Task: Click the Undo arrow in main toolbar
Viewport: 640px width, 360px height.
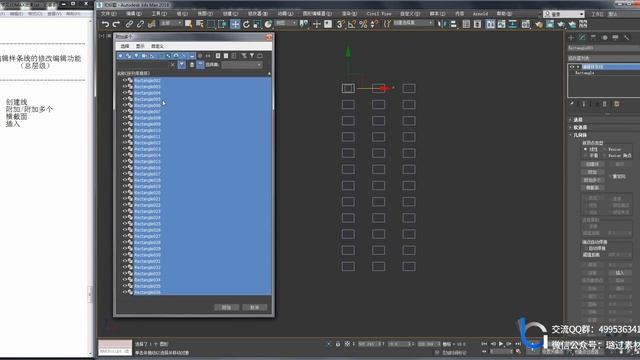Action: (105, 24)
